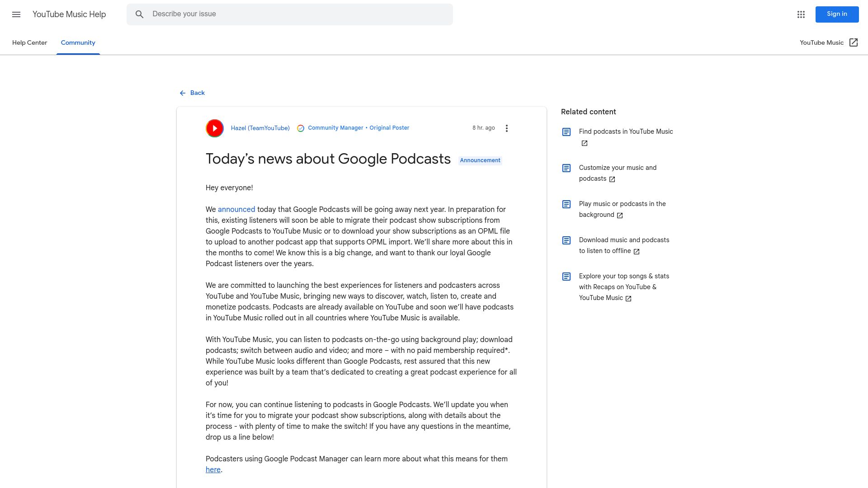Click external-link icon after Customize your music and podcasts
The height and width of the screenshot is (488, 868).
pos(612,179)
